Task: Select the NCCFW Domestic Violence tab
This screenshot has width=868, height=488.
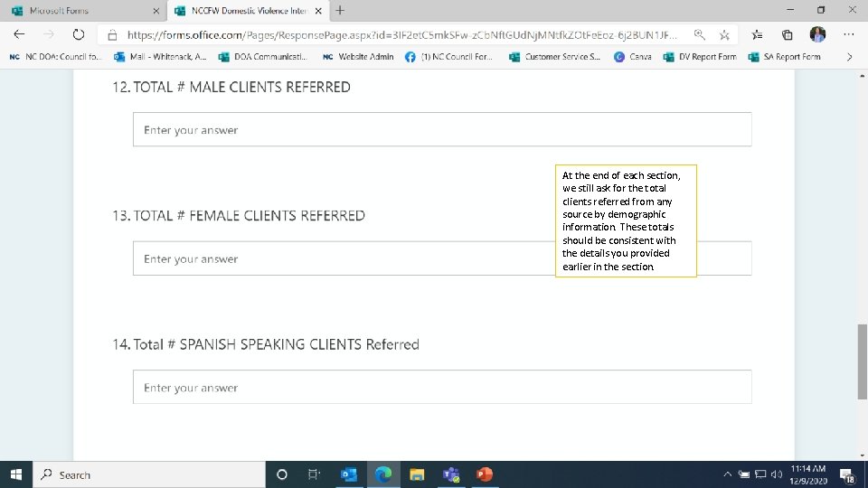Action: click(248, 11)
